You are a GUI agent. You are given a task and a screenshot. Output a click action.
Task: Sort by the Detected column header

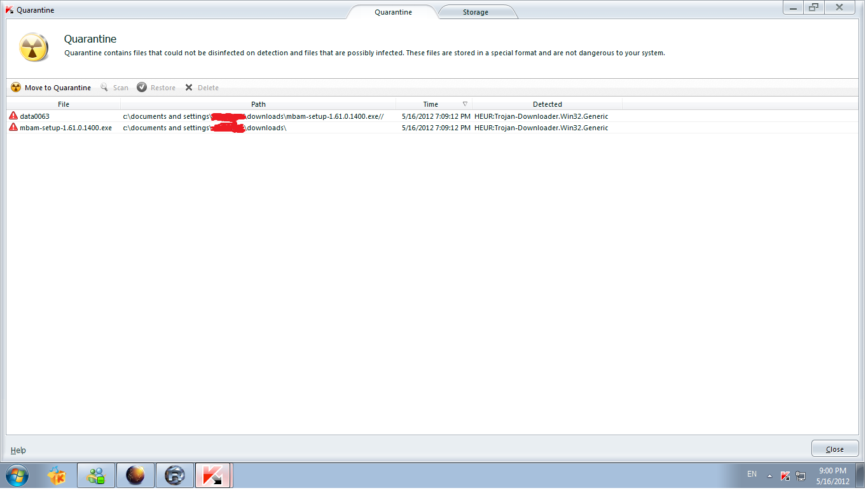pos(548,104)
